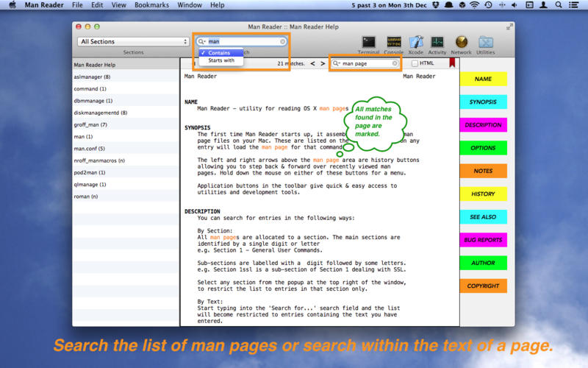Open the Network utility icon
Viewport: 588px width, 368px height.
(x=461, y=43)
